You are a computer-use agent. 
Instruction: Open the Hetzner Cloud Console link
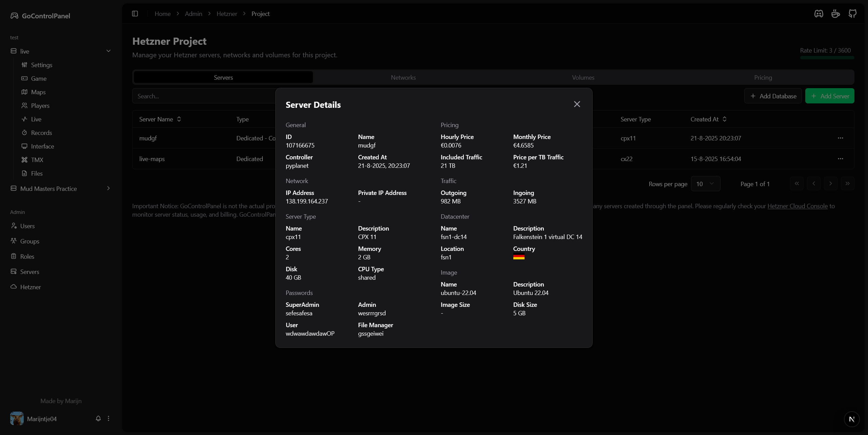tap(797, 206)
